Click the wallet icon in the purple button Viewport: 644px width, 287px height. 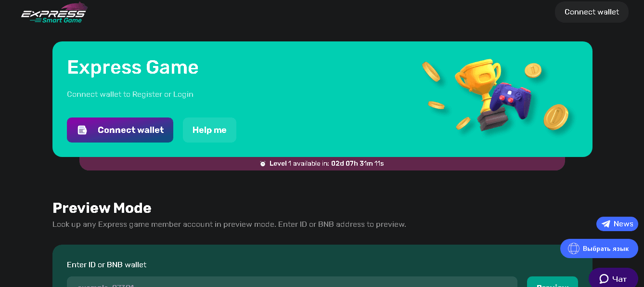pyautogui.click(x=82, y=130)
